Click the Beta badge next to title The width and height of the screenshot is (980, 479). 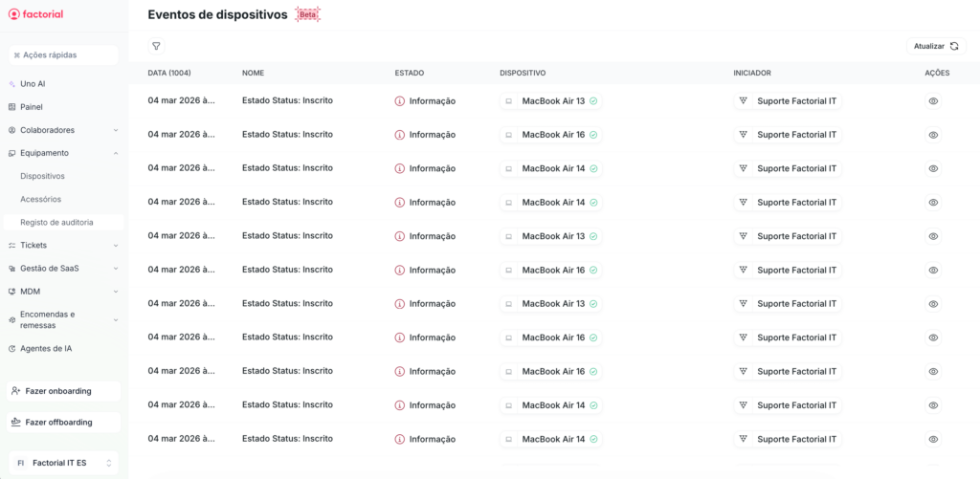click(x=308, y=15)
